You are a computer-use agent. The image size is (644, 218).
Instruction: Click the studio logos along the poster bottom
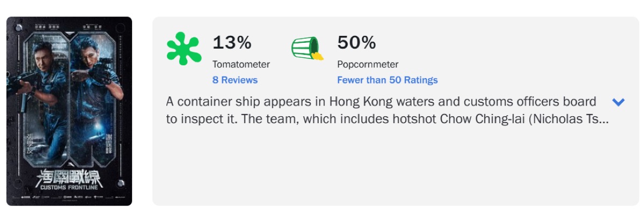point(69,197)
